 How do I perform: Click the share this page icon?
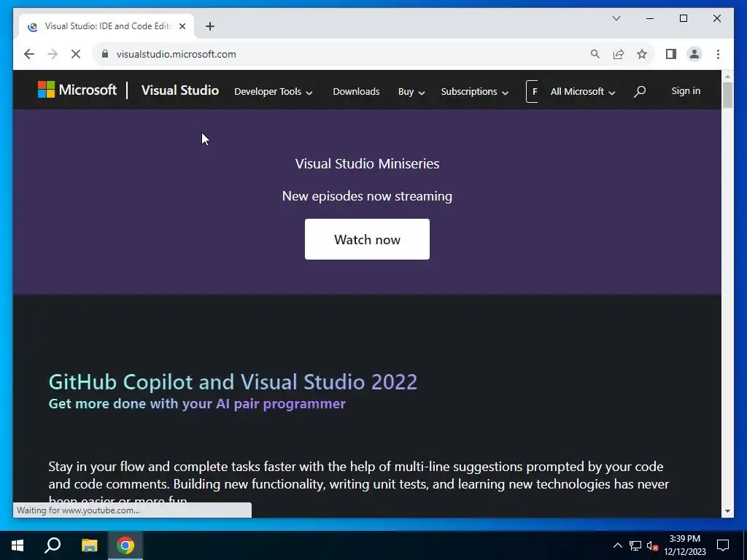[x=619, y=54]
